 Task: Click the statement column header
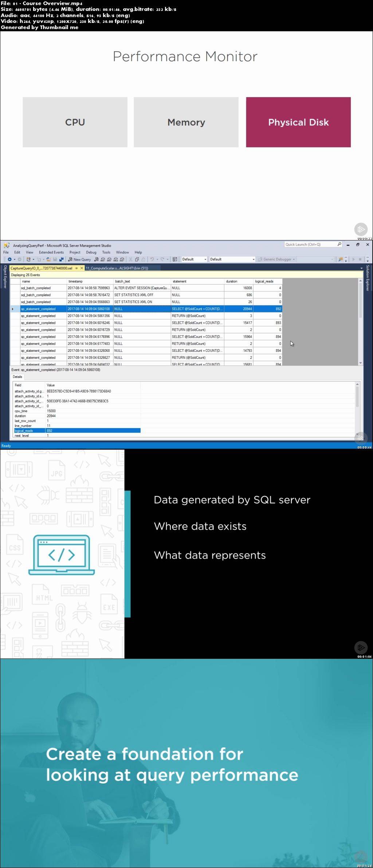click(x=197, y=281)
